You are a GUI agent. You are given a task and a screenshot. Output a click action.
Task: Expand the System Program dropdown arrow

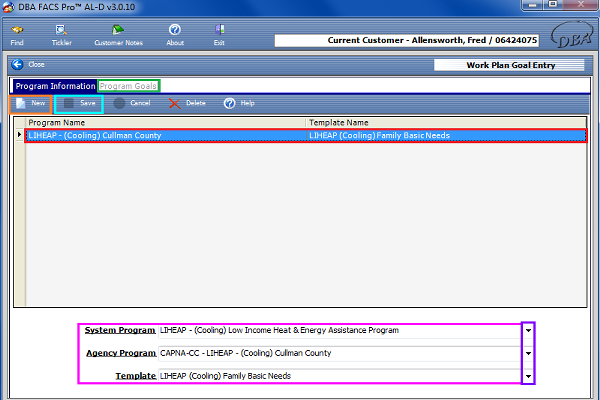click(x=528, y=330)
